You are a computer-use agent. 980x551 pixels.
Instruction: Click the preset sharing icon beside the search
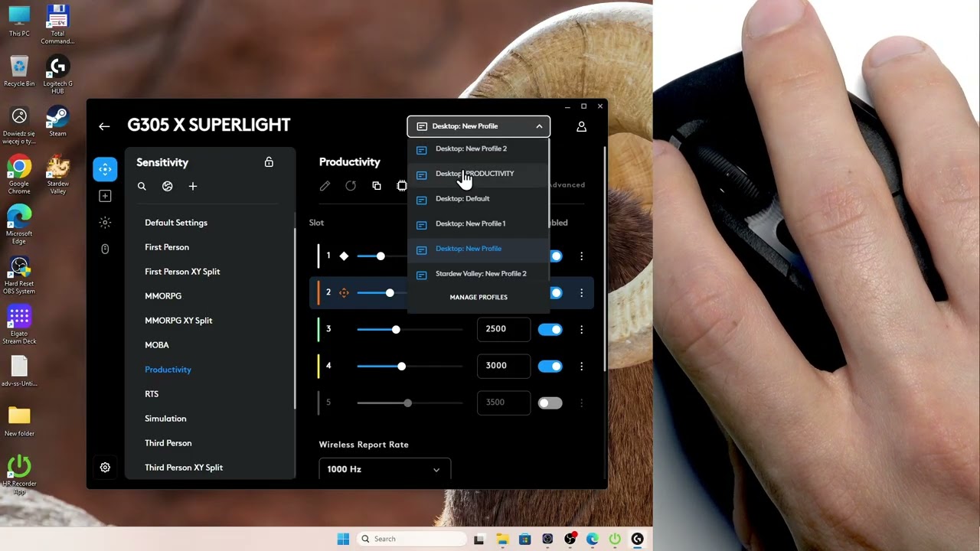tap(167, 186)
